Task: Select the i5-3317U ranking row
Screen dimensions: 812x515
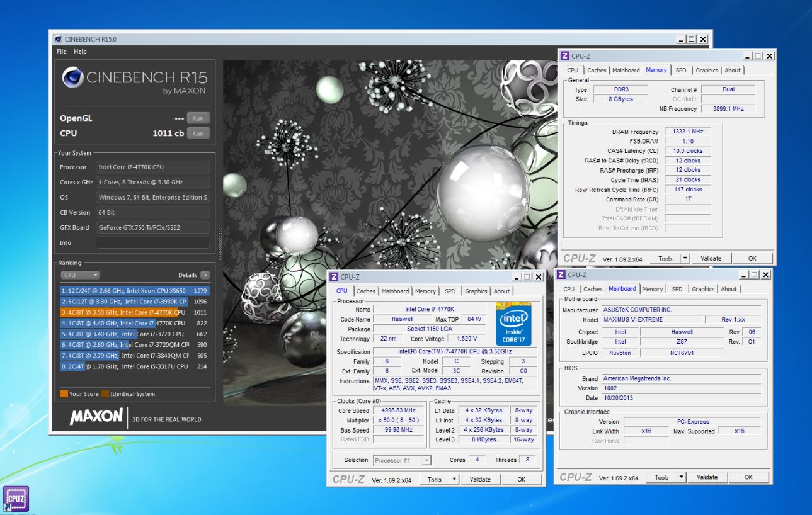Action: click(x=134, y=366)
